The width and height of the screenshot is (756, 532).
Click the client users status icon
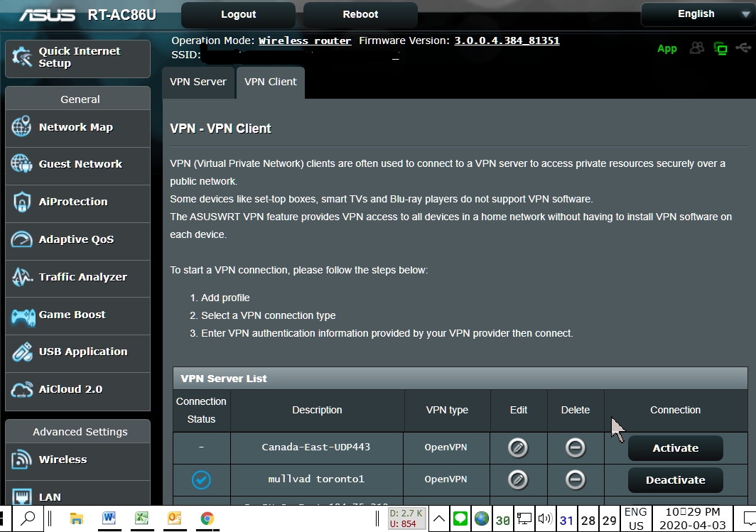[x=697, y=48]
